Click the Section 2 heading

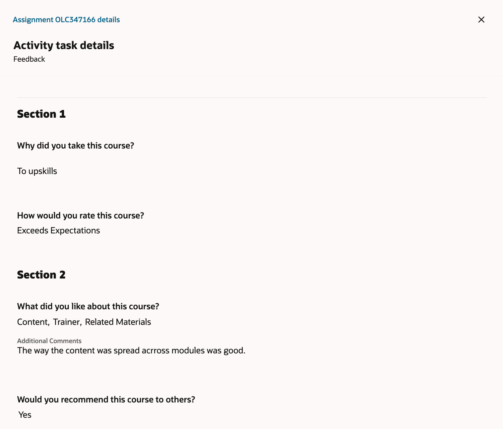tap(41, 275)
